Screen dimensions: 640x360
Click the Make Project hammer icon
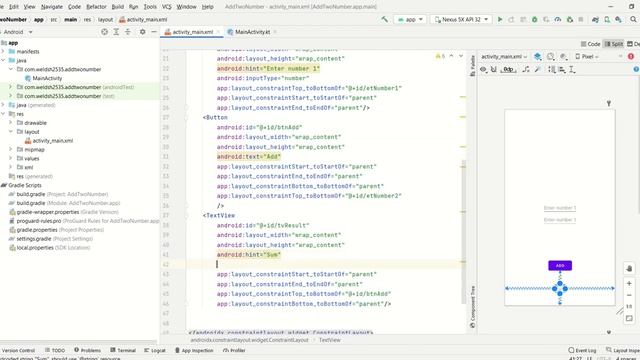[384, 19]
